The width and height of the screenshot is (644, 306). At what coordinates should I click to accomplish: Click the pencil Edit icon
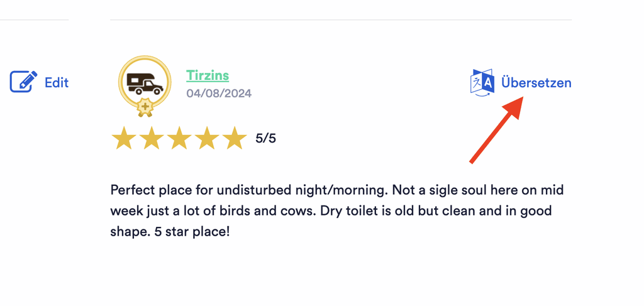click(23, 82)
